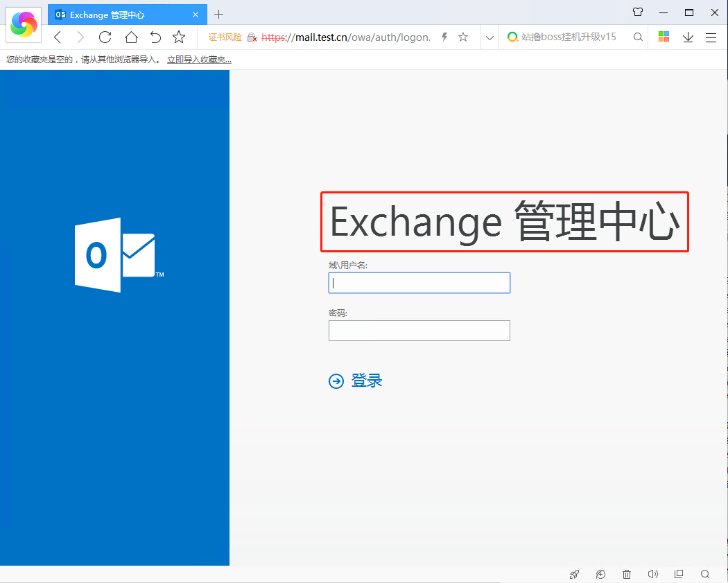Click the skin shirt icon in title bar
This screenshot has width=728, height=583.
[x=638, y=12]
